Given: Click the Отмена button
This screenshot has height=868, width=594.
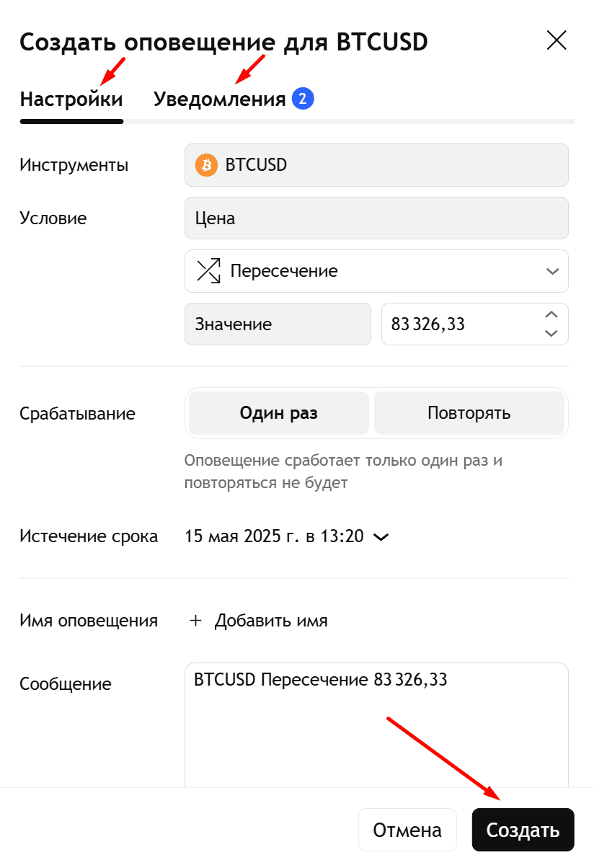Looking at the screenshot, I should click(407, 830).
